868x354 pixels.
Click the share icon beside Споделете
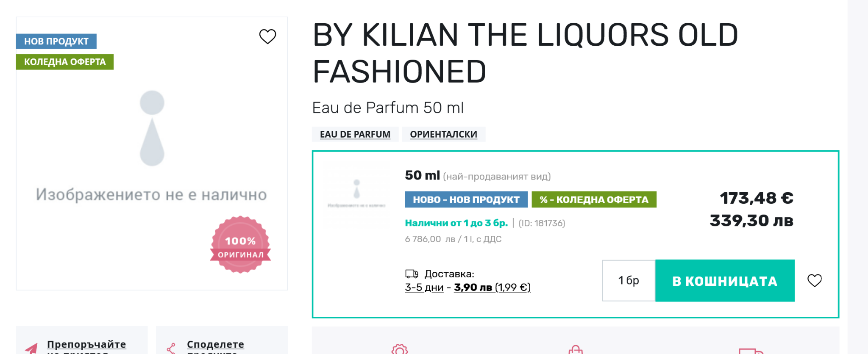click(171, 348)
